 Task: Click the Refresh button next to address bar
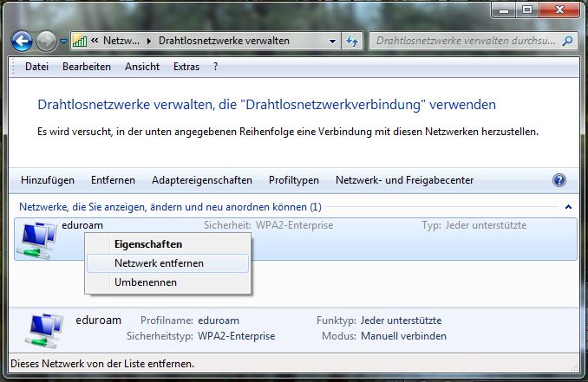tap(352, 42)
